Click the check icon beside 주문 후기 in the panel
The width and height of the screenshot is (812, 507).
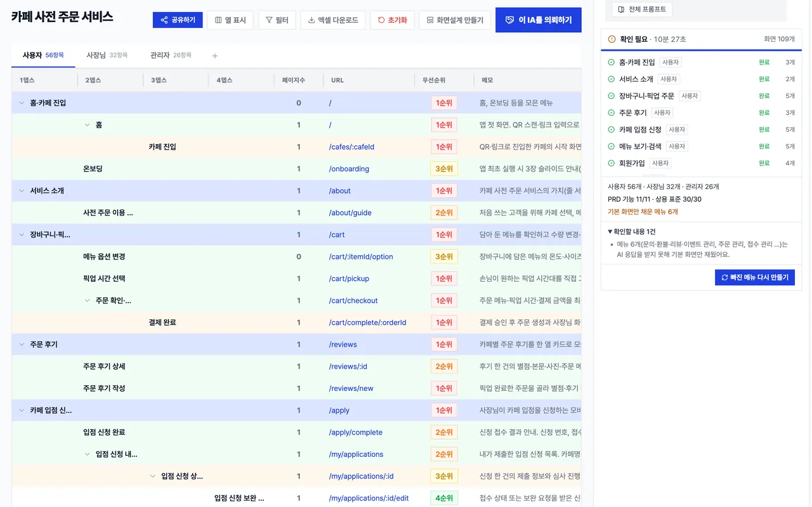click(x=612, y=113)
